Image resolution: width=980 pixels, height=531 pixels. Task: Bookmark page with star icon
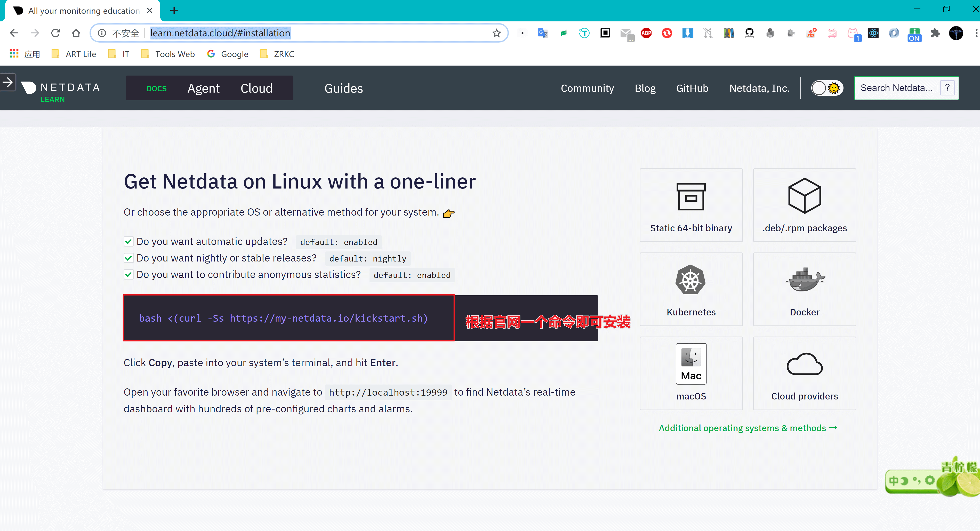(496, 33)
